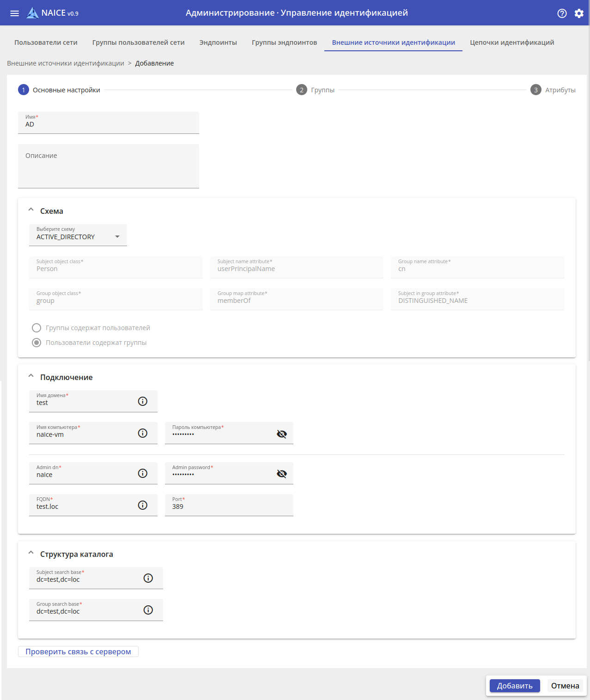The width and height of the screenshot is (590, 700).
Task: Toggle Admin password visibility
Action: [x=282, y=474]
